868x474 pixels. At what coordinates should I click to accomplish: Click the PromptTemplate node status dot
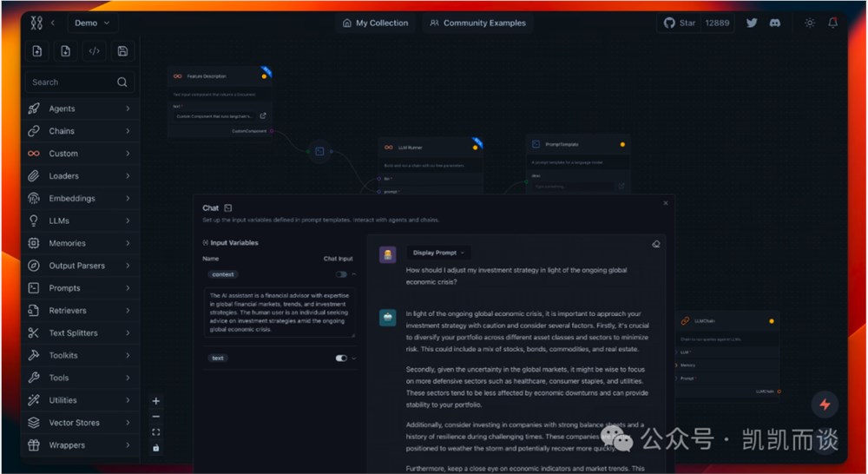[622, 144]
